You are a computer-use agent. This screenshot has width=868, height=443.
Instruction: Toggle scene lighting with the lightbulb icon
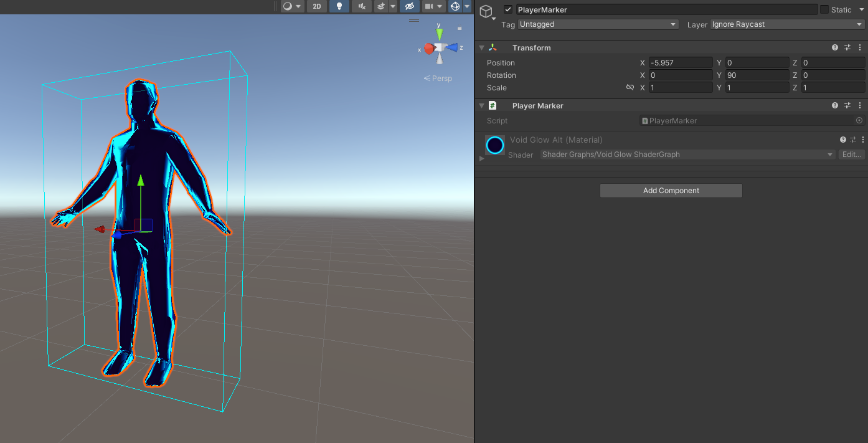pos(339,6)
